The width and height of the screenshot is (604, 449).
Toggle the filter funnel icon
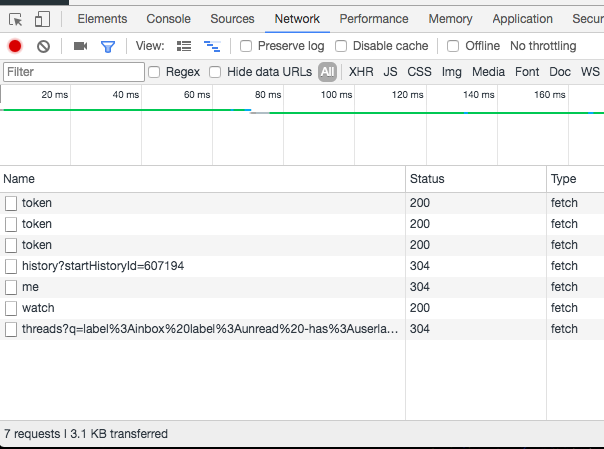(108, 47)
